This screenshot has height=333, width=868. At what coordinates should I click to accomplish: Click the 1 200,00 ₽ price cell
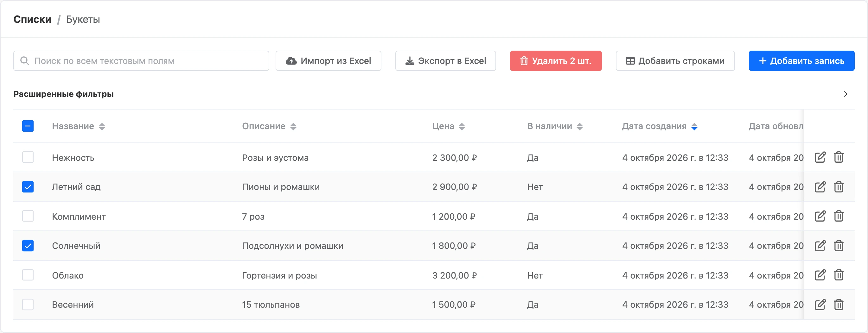pos(454,217)
